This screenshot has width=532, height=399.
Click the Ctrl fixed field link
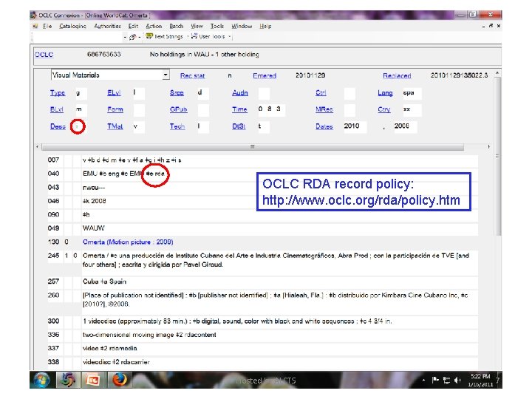pos(321,93)
